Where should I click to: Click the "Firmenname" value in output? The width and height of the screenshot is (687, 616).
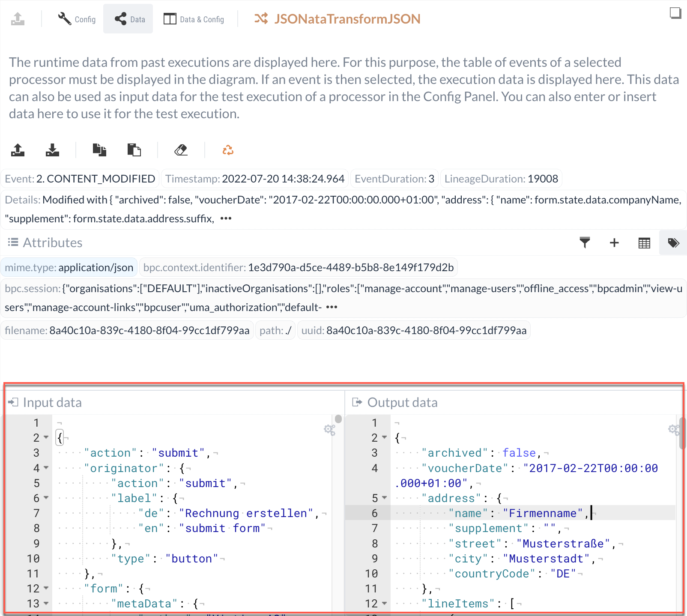coord(543,513)
